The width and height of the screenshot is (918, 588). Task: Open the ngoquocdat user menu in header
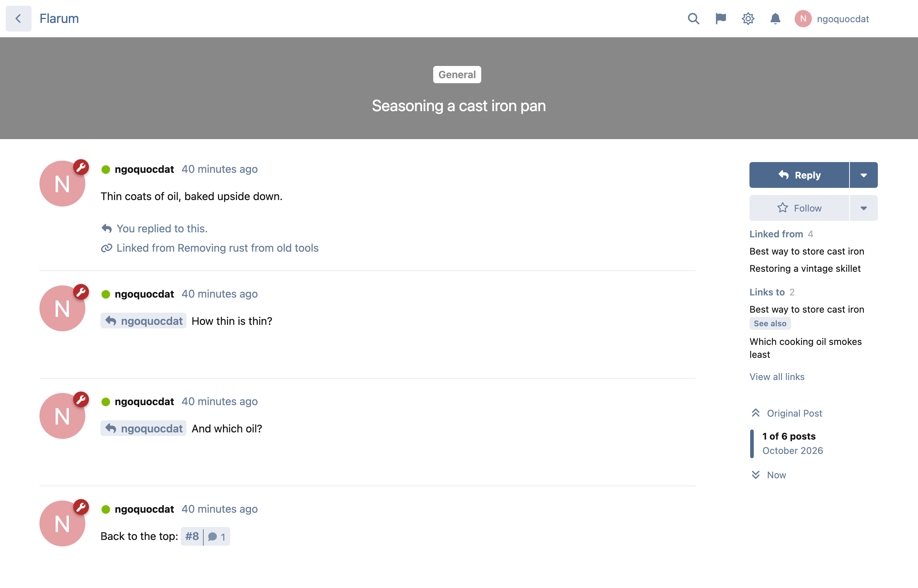click(x=832, y=19)
